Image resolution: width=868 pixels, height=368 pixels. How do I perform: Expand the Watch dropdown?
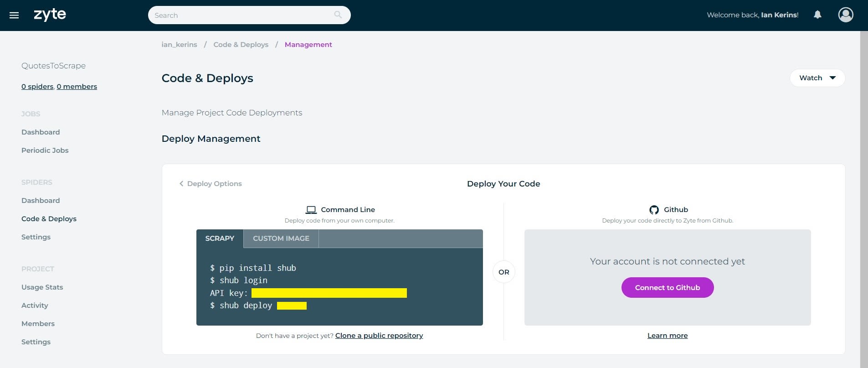pyautogui.click(x=817, y=78)
